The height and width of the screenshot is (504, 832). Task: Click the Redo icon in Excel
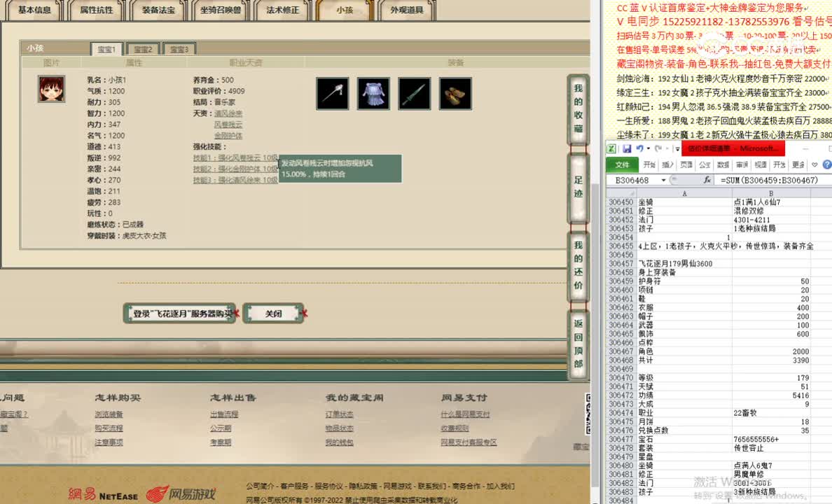point(658,148)
